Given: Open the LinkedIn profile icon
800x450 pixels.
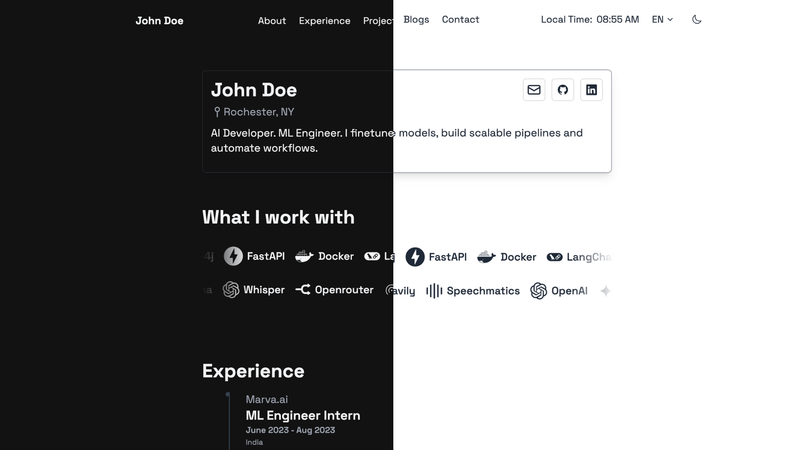Looking at the screenshot, I should [591, 90].
